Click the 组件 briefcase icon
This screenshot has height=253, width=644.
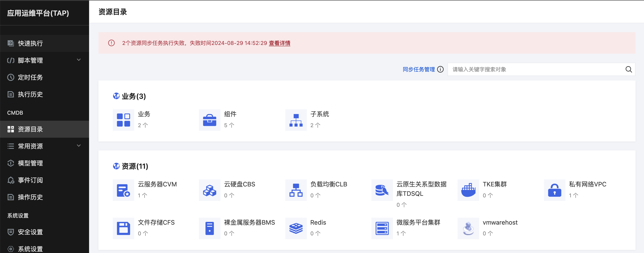click(209, 120)
